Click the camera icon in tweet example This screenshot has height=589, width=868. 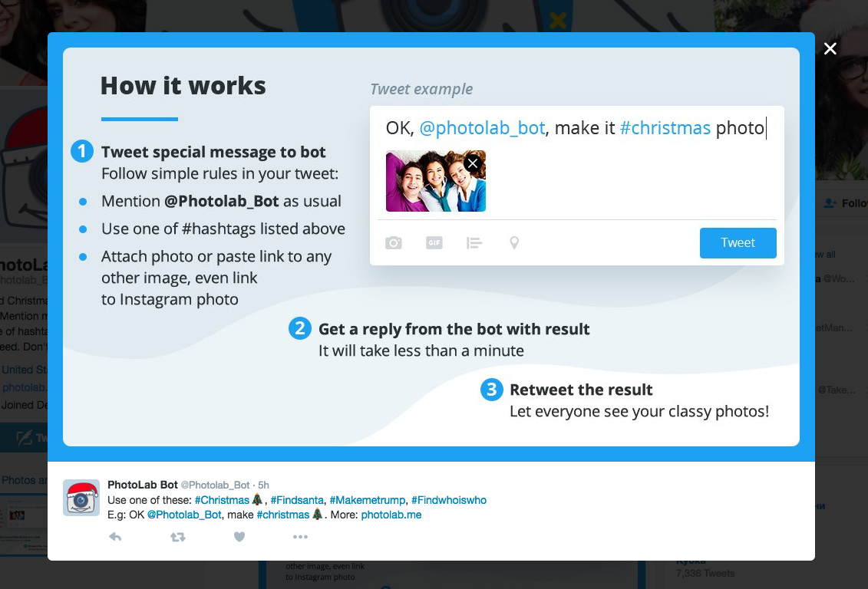(394, 243)
